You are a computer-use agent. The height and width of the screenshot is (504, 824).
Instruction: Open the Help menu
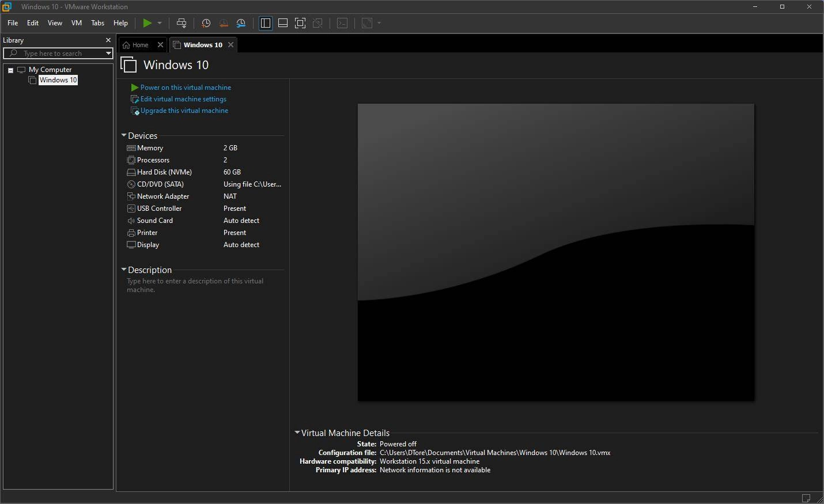[x=120, y=23]
